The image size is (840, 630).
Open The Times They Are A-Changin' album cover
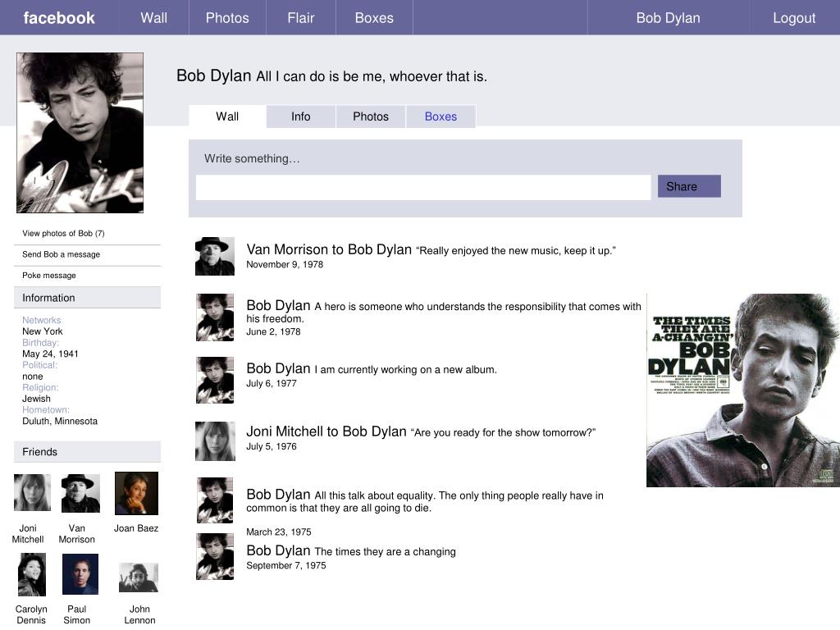tap(743, 390)
